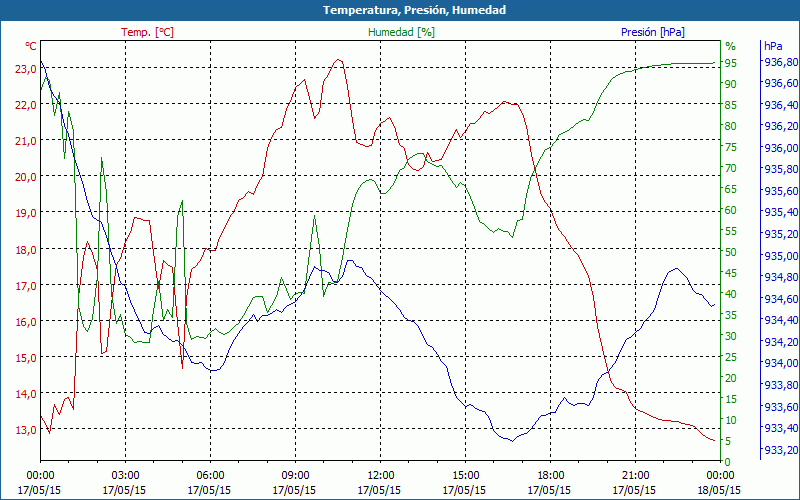Click the "935,40" pressure axis value
Screen dimensions: 800x500
point(779,213)
